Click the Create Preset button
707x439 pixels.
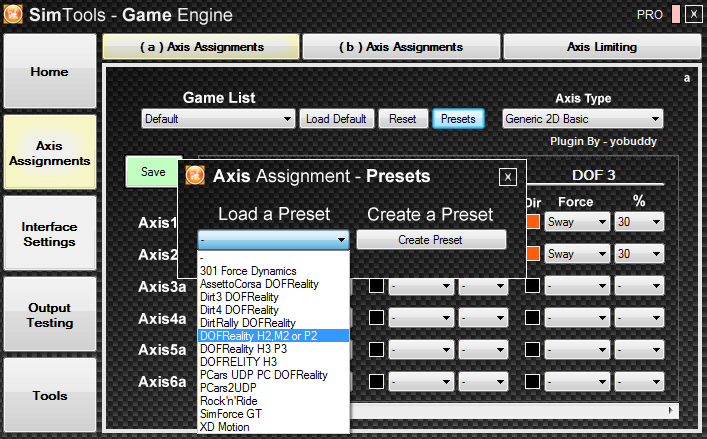(431, 240)
